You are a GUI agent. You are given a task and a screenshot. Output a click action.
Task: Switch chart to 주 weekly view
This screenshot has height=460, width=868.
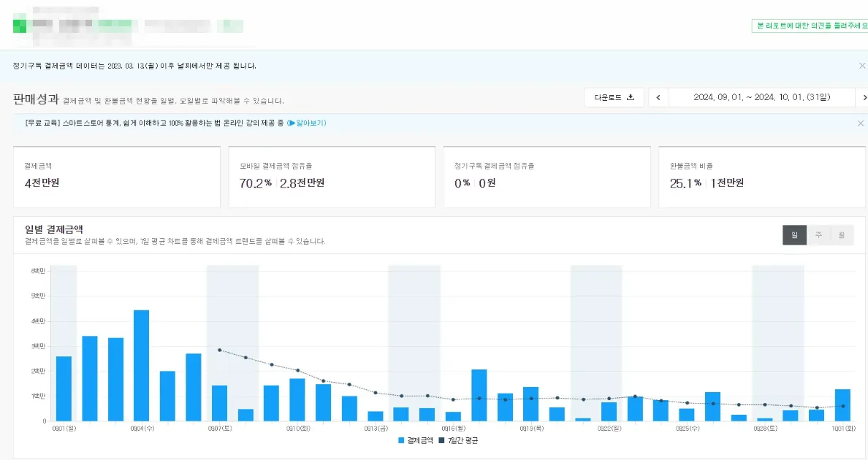(818, 235)
